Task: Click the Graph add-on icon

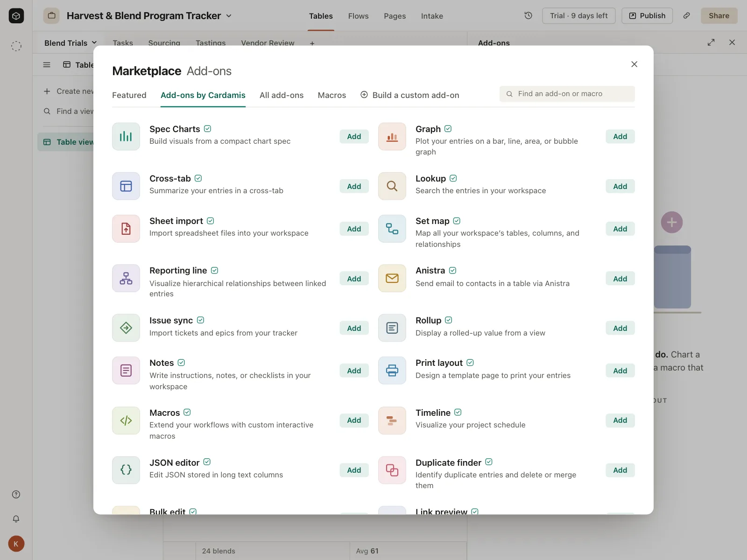Action: (392, 136)
